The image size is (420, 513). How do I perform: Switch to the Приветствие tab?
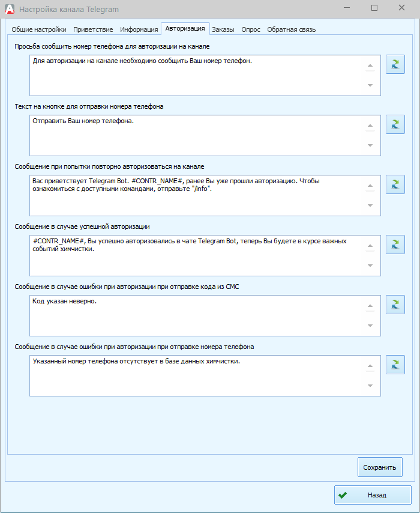point(93,29)
